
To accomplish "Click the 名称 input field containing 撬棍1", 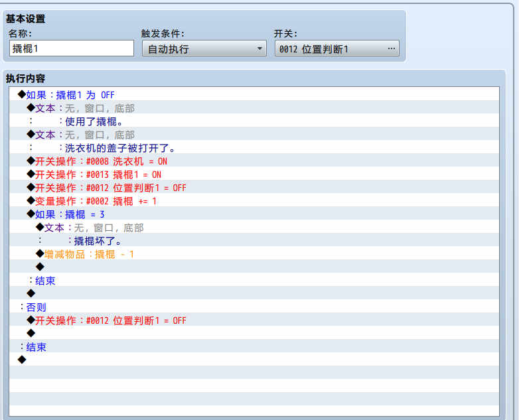I will pyautogui.click(x=72, y=48).
